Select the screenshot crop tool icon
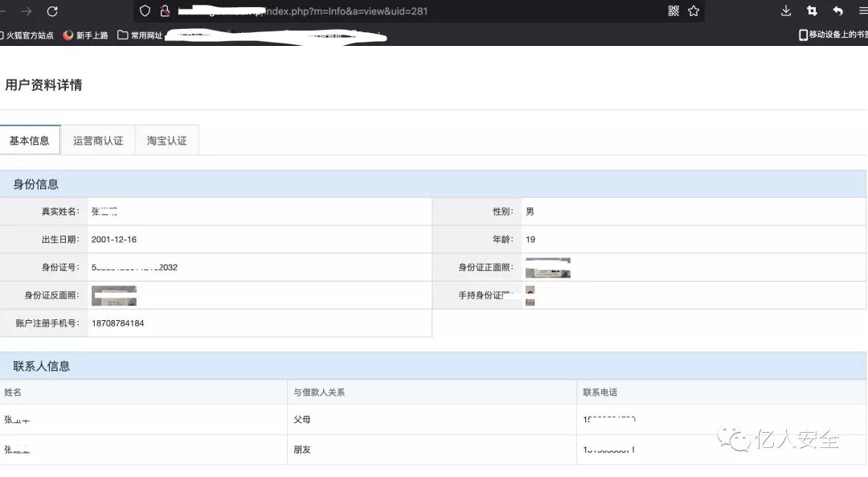 coord(812,11)
